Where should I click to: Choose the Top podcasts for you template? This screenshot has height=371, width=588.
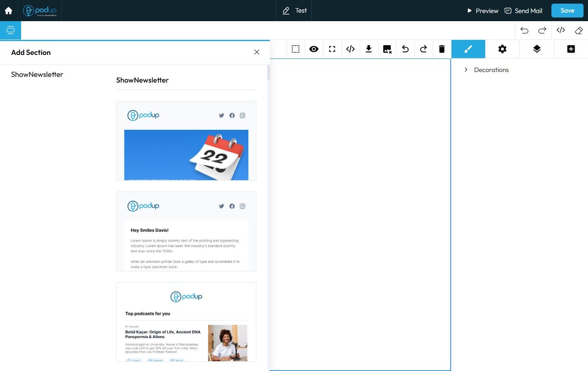coord(186,322)
